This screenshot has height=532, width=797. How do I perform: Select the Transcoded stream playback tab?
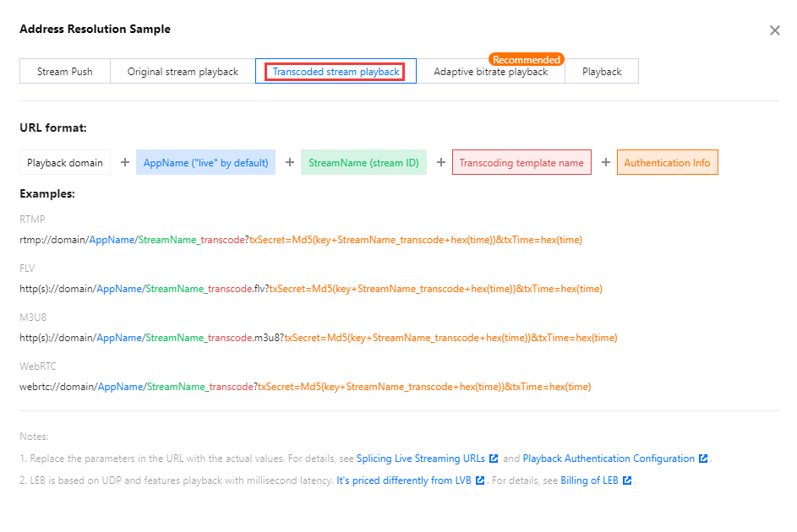(336, 72)
